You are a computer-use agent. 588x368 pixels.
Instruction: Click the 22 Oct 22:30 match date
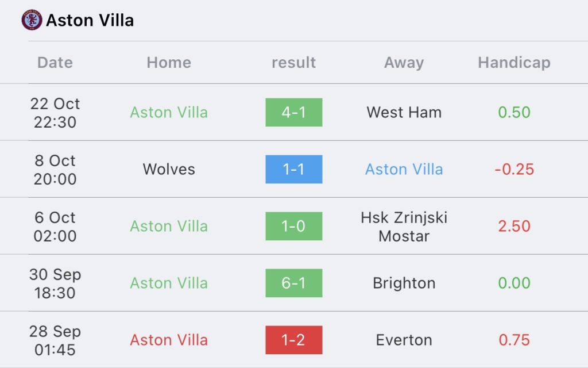point(55,113)
